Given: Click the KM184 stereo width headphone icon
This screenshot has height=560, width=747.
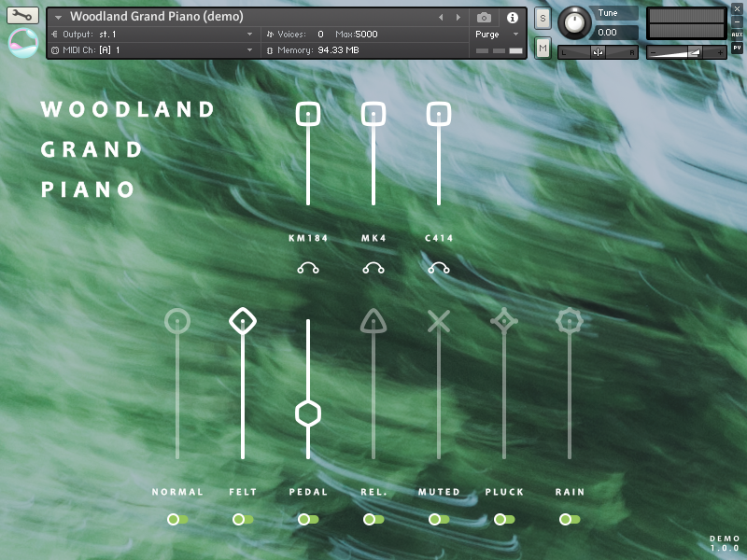Looking at the screenshot, I should coord(308,268).
